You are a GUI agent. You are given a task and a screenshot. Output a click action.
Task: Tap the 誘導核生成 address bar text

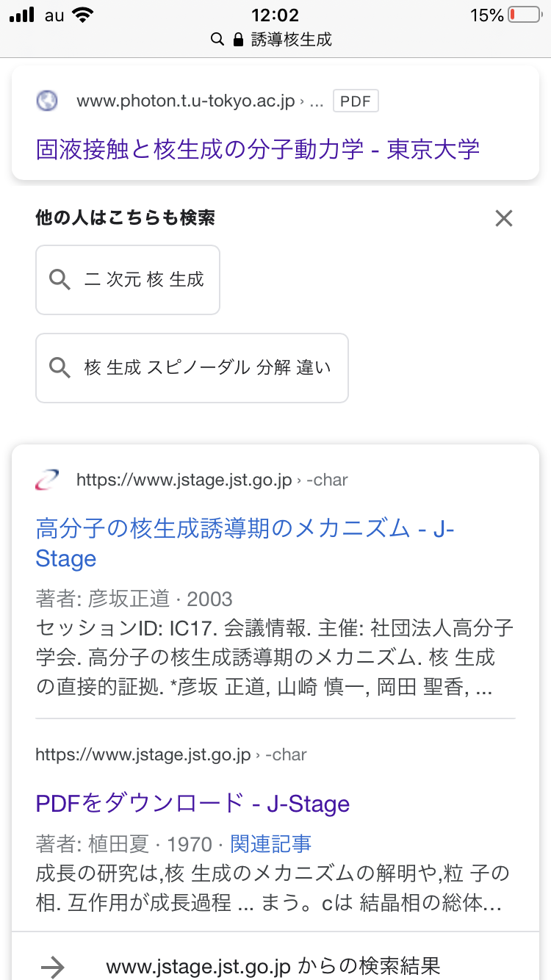click(x=292, y=40)
